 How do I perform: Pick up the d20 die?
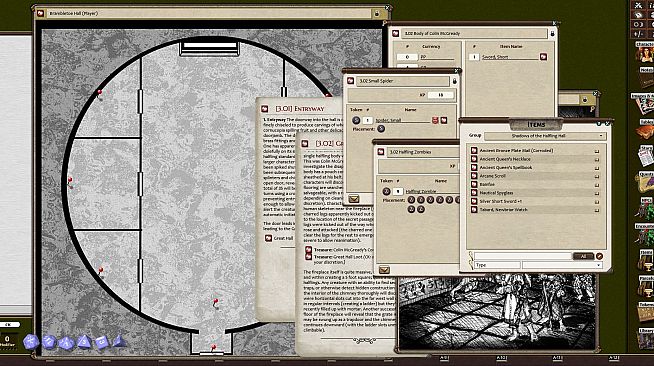pyautogui.click(x=31, y=342)
